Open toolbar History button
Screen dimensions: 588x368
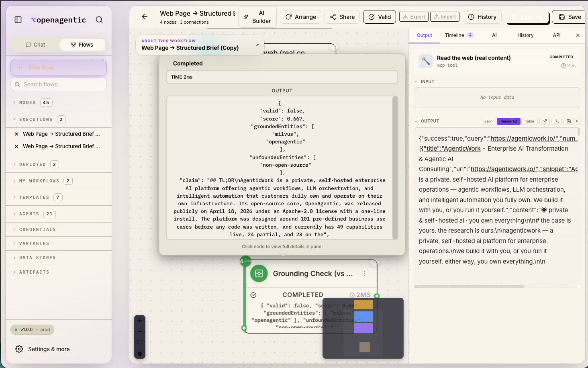[x=482, y=17]
